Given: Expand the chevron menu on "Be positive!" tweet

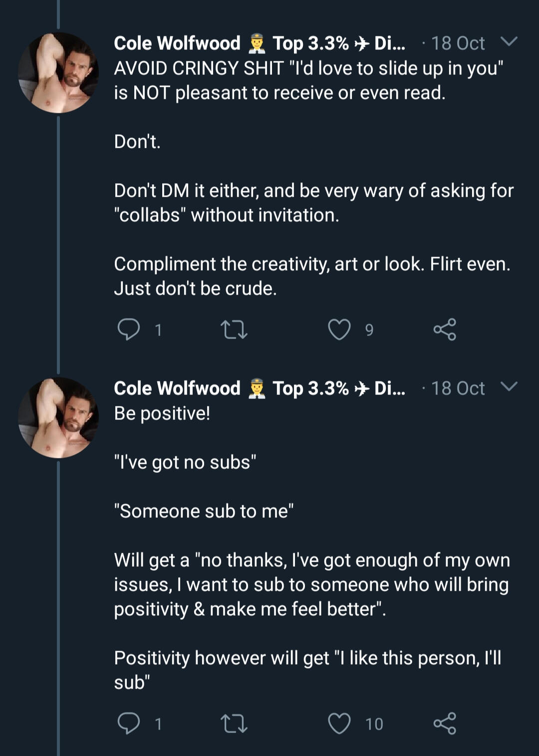Looking at the screenshot, I should coord(509,387).
